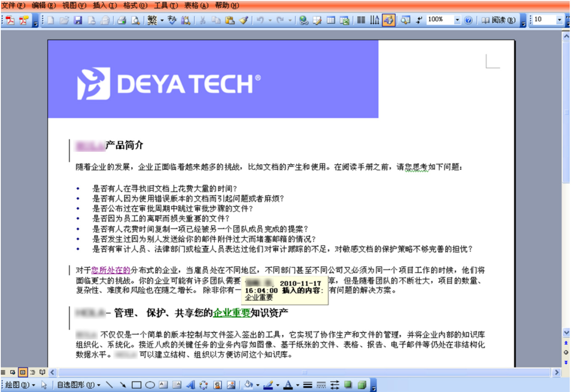Toggle the Document Map button
Screen dimensions: 571x392
405,20
